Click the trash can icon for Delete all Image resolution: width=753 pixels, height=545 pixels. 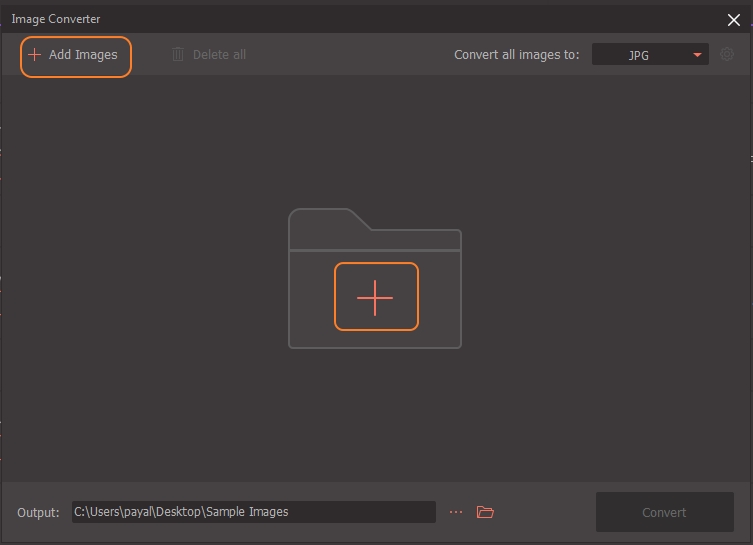(178, 55)
